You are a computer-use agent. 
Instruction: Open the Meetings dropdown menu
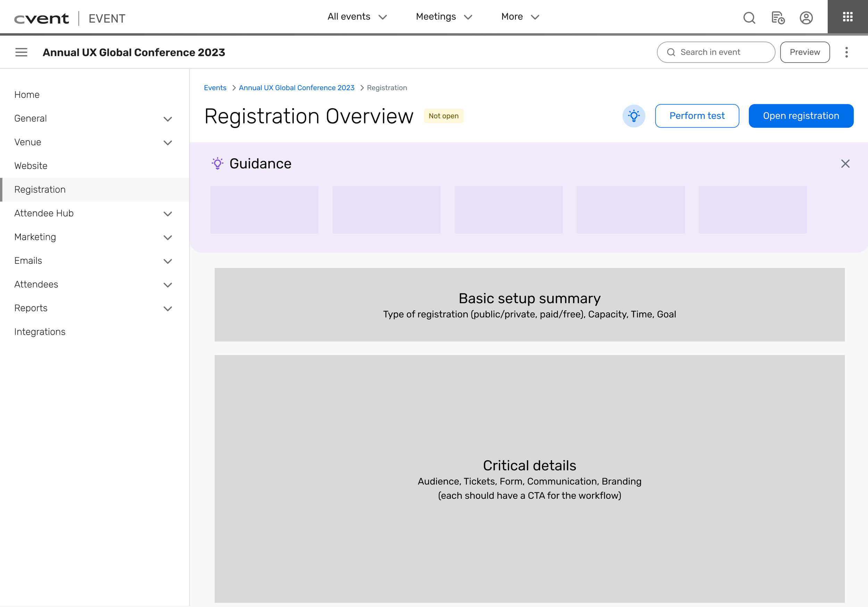(x=444, y=17)
